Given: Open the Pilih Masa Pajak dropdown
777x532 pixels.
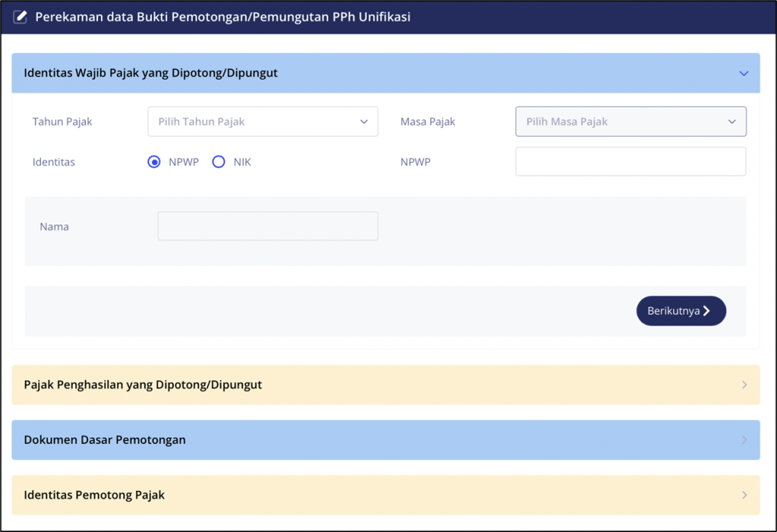Looking at the screenshot, I should click(x=631, y=121).
